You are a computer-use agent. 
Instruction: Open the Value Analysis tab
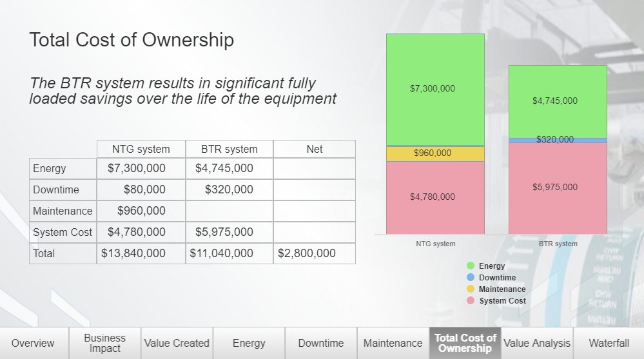537,343
